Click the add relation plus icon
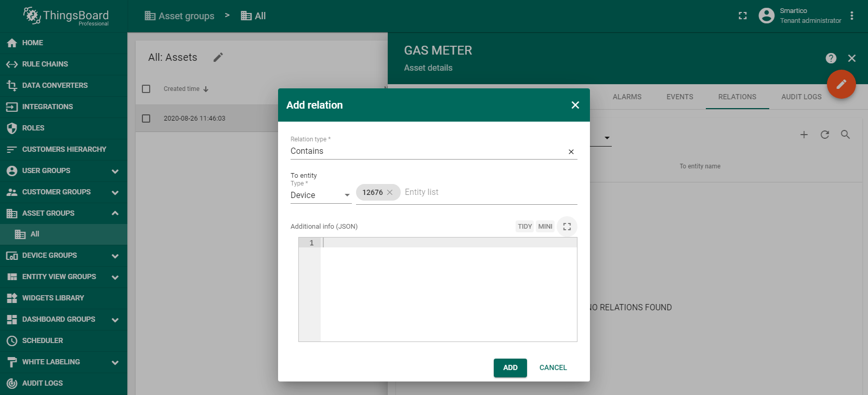 pos(804,135)
